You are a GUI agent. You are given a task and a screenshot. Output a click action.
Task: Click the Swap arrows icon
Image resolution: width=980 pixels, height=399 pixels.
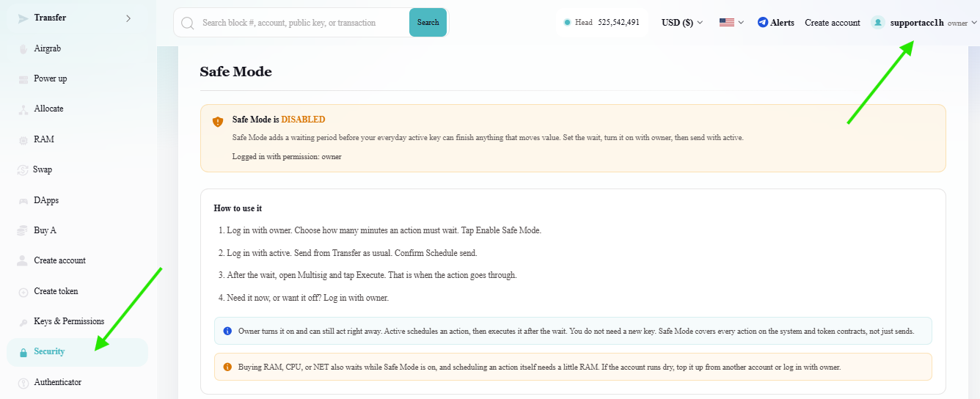coord(23,169)
